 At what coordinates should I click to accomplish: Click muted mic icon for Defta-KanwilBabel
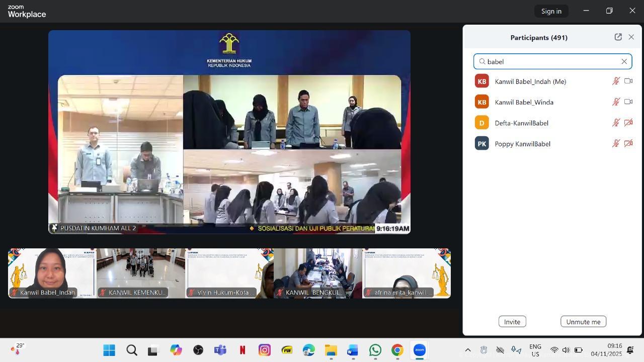click(x=615, y=123)
